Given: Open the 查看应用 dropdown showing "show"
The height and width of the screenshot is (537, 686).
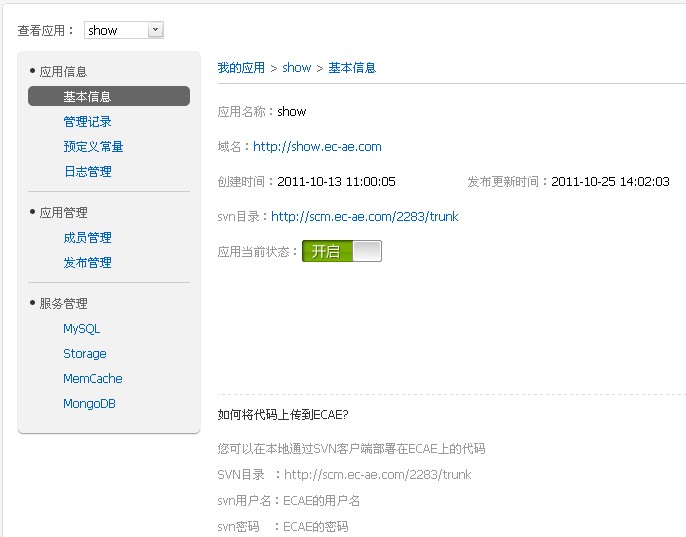Looking at the screenshot, I should pos(123,30).
